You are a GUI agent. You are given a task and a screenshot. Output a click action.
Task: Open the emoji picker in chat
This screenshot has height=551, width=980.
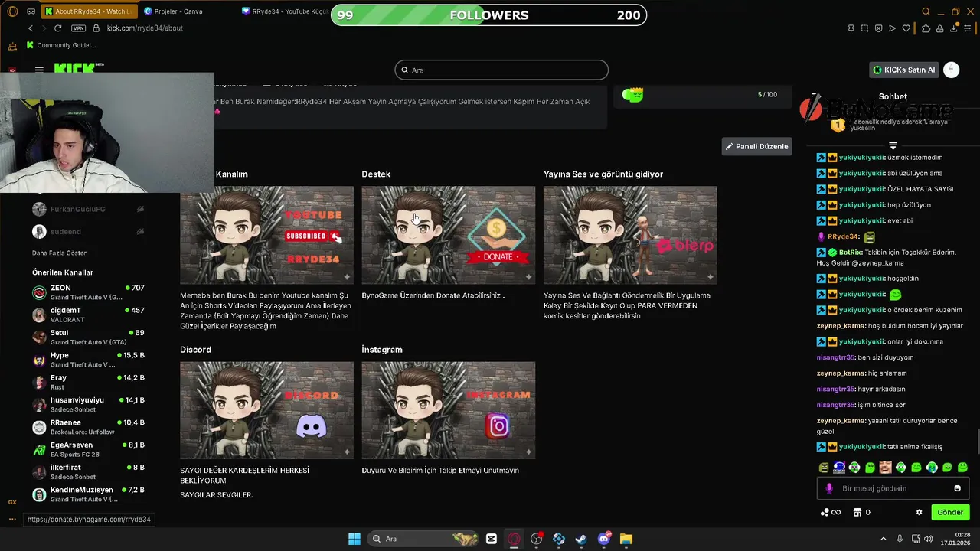pos(957,488)
